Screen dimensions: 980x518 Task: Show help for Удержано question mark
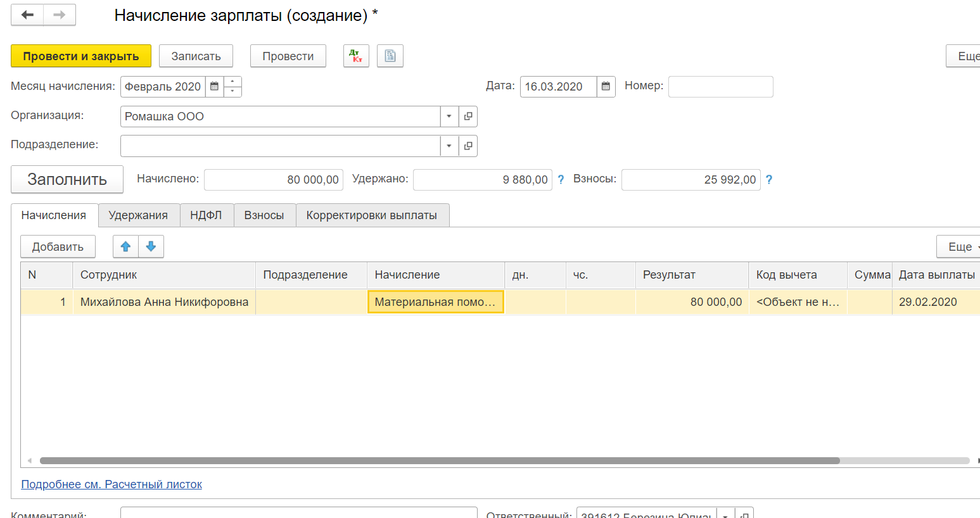561,180
